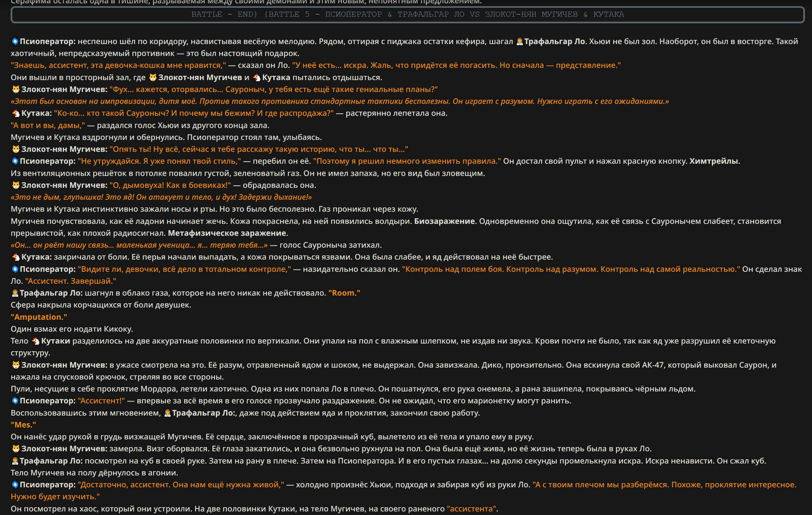Click the orange bold quote "Room."
812x515 pixels.
(x=344, y=293)
